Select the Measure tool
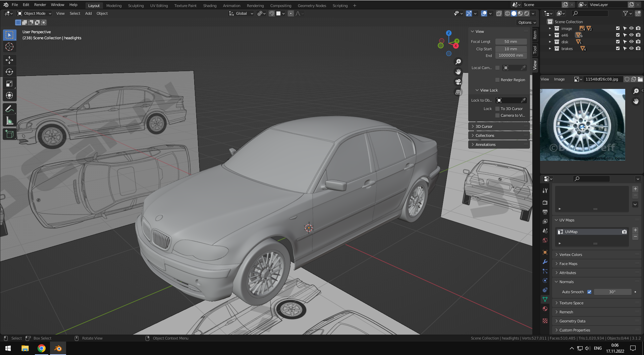644x355 pixels. click(x=9, y=121)
